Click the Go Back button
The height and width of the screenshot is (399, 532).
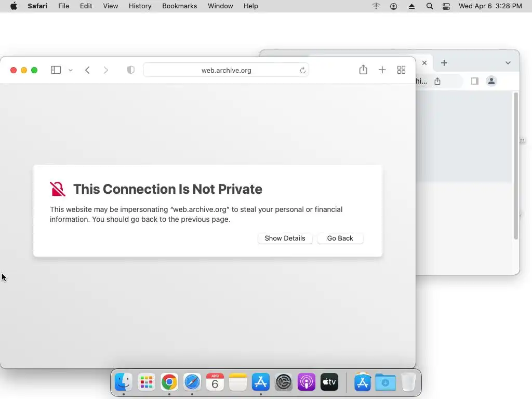(x=340, y=238)
